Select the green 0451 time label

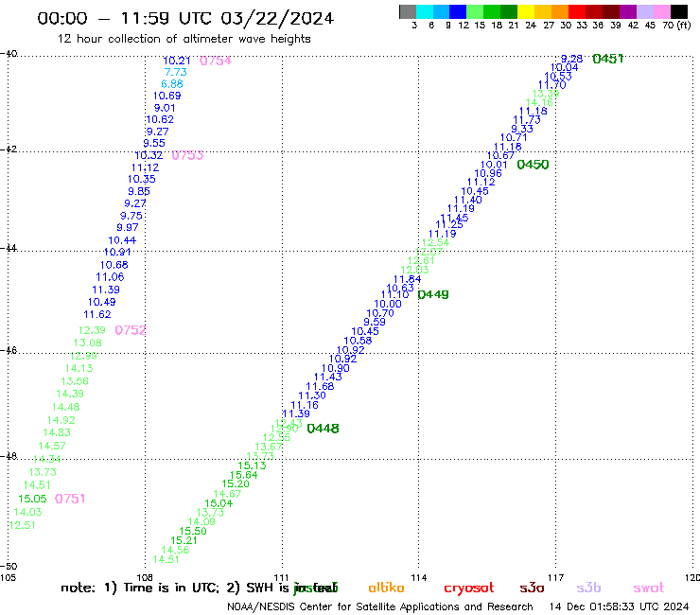[608, 59]
